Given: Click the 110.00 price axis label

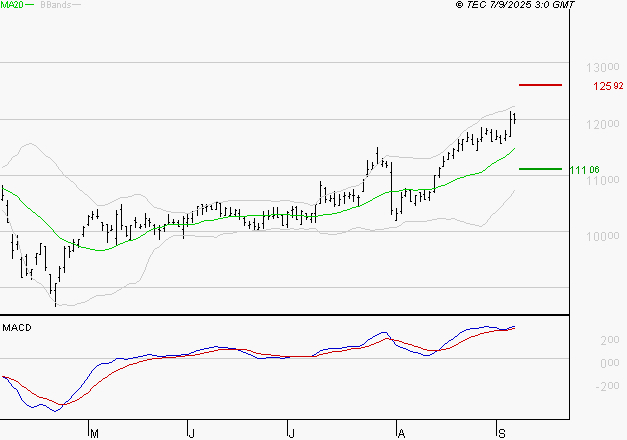Looking at the screenshot, I should tap(603, 180).
